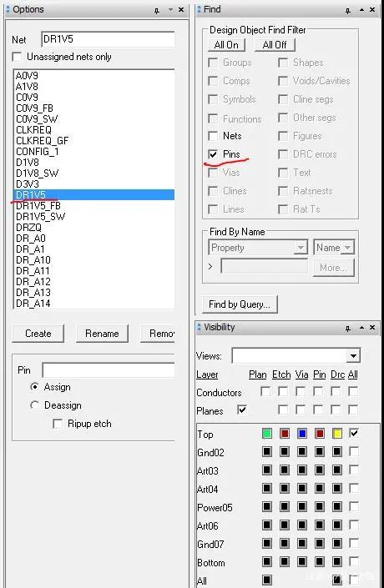
Task: Pin the Options panel with pushpin icon
Action: [x=157, y=11]
